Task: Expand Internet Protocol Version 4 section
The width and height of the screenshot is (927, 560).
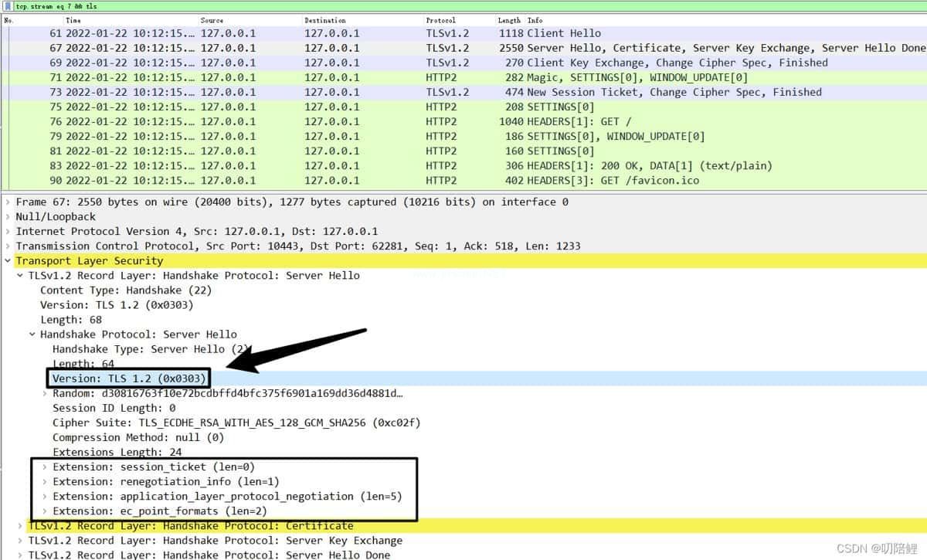Action: pyautogui.click(x=8, y=232)
